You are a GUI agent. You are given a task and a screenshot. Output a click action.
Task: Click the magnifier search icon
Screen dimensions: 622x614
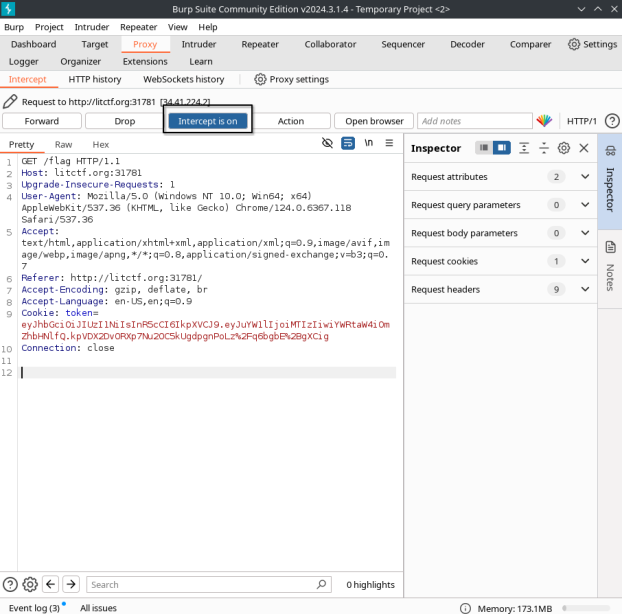pyautogui.click(x=321, y=584)
